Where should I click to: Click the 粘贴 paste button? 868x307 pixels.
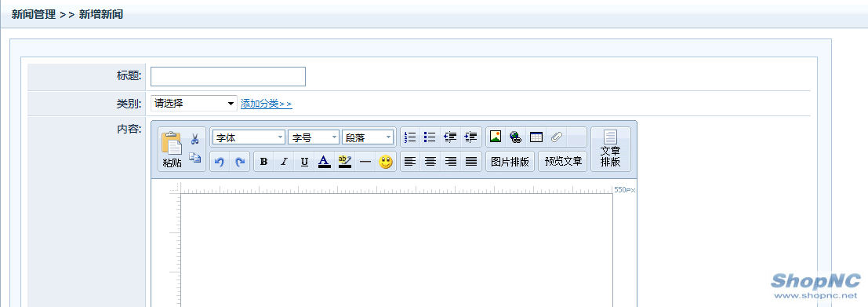tap(172, 150)
